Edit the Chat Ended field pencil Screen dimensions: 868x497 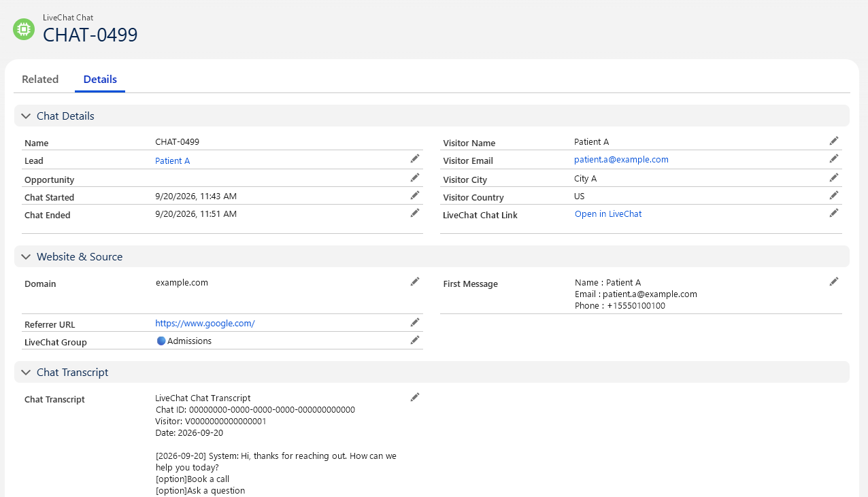415,213
